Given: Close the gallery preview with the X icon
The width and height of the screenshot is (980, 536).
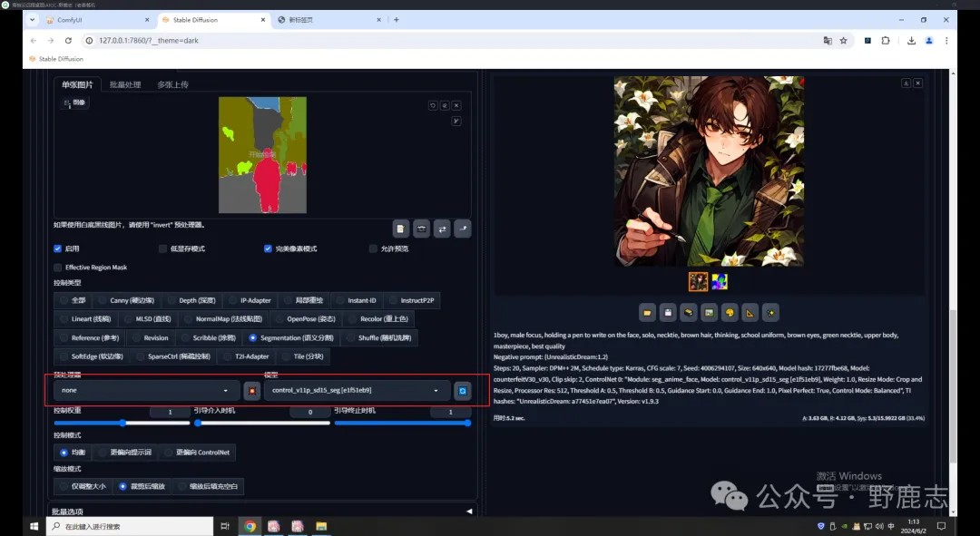Looking at the screenshot, I should (918, 83).
